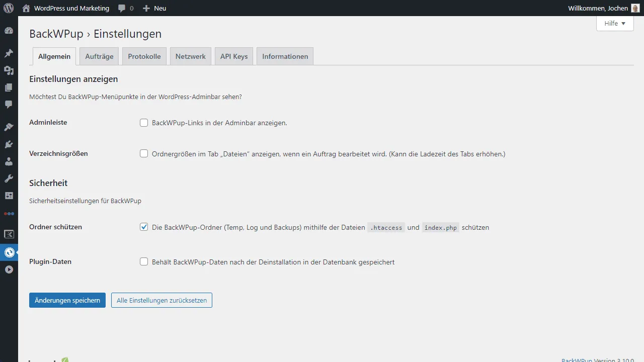Click the Sicherheit section heading

(48, 183)
